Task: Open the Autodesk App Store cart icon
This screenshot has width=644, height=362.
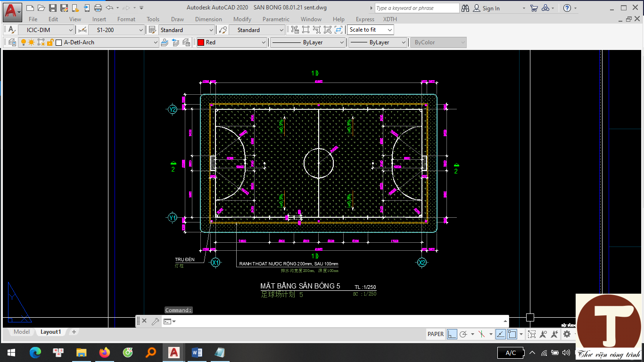Action: tap(534, 8)
